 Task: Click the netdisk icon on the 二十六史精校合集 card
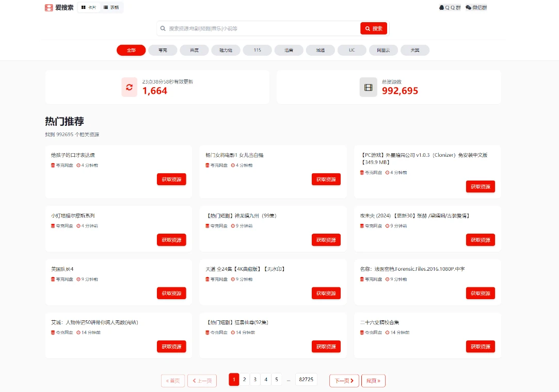[x=362, y=333]
